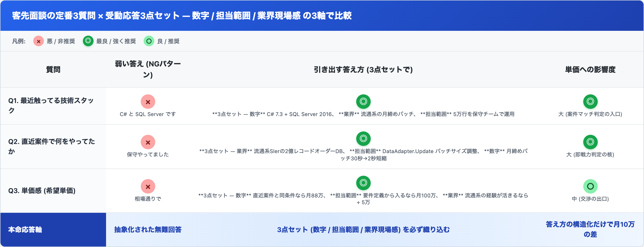Click the weak answer '相場通りで'
This screenshot has width=644, height=247.
click(x=148, y=199)
